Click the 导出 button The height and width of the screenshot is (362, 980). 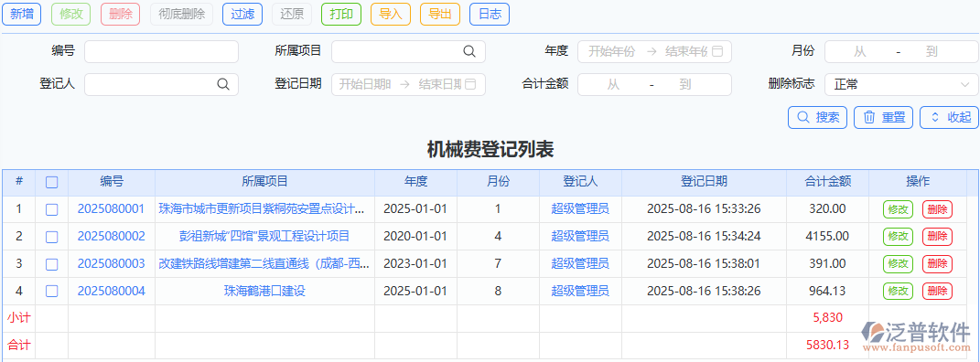(x=440, y=14)
